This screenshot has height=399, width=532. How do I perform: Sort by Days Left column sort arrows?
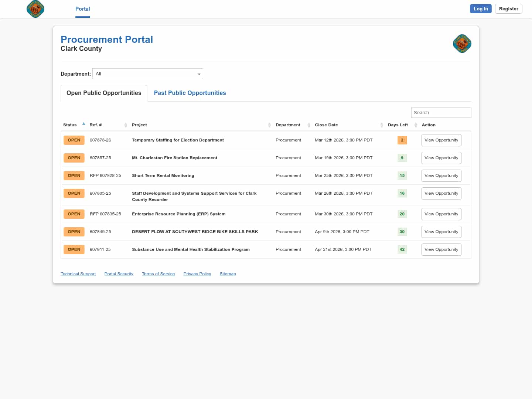click(x=416, y=125)
